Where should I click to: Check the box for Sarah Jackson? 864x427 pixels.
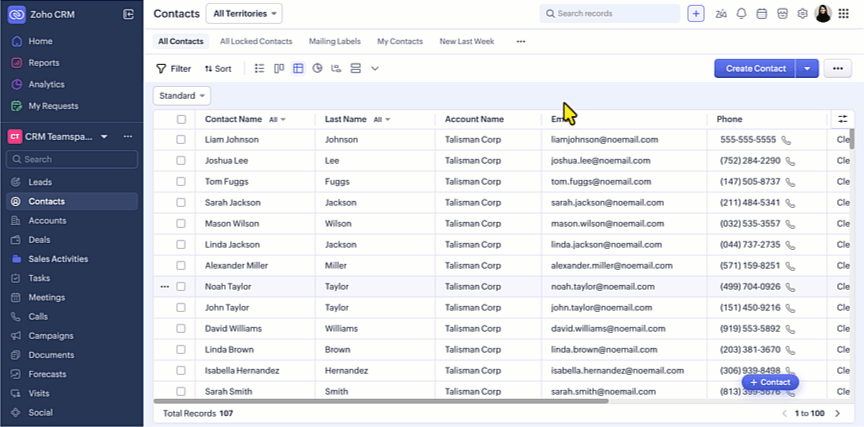[181, 203]
